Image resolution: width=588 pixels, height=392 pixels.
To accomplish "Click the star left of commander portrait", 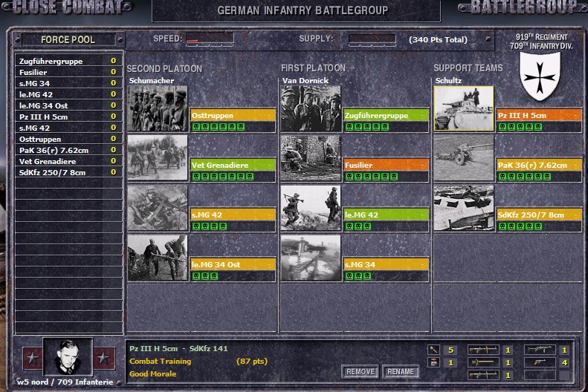I will (32, 358).
